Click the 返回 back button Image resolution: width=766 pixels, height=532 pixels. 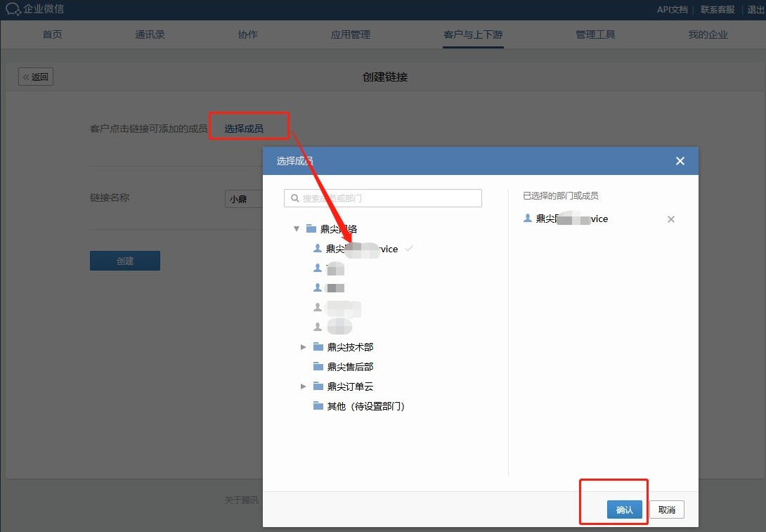tap(36, 77)
